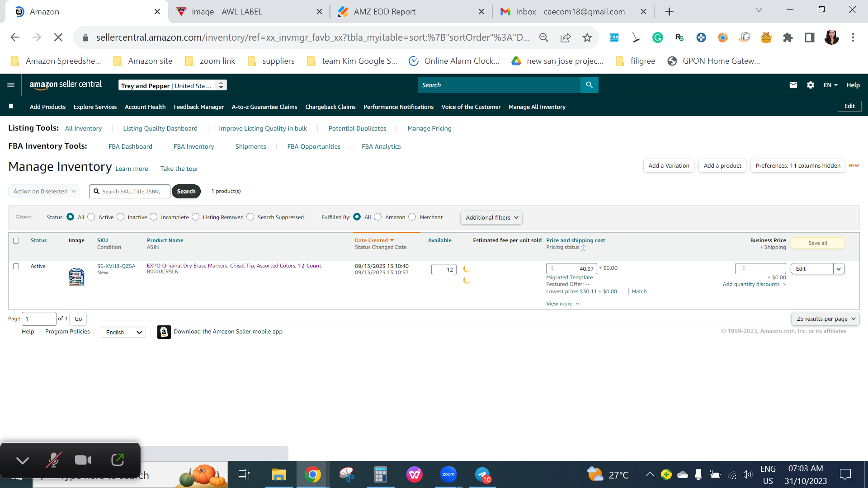Open the Account Health menu item
868x488 pixels.
pyautogui.click(x=145, y=107)
